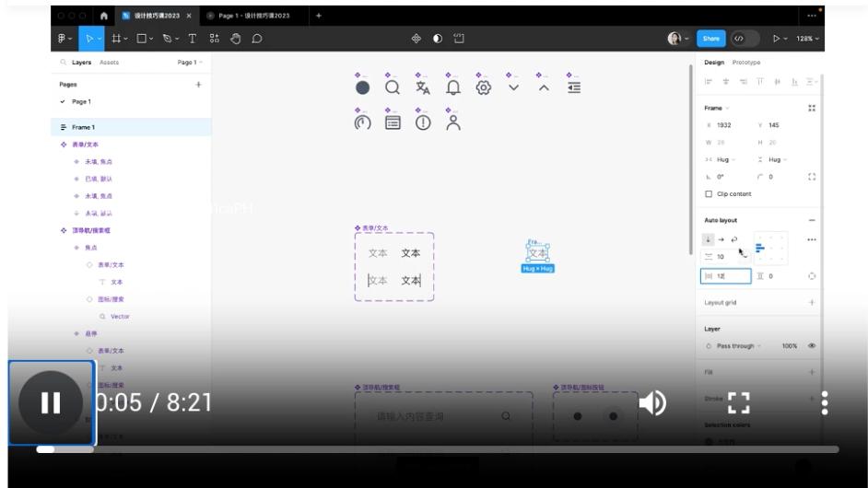
Task: Select the Frame 1 layer
Action: (x=131, y=127)
